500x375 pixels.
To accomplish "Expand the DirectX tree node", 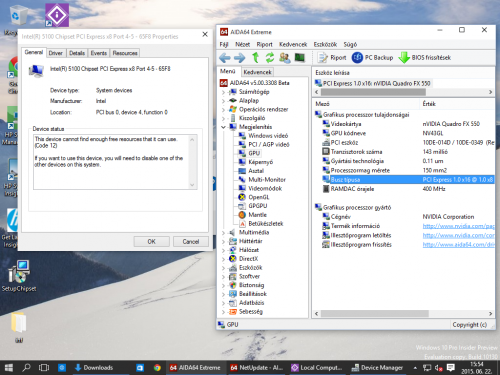I will (223, 259).
